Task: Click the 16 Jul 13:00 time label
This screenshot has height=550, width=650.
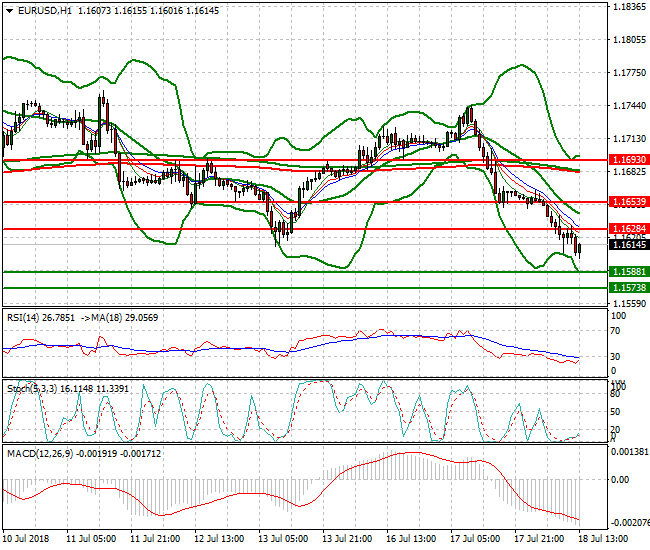Action: (x=408, y=539)
